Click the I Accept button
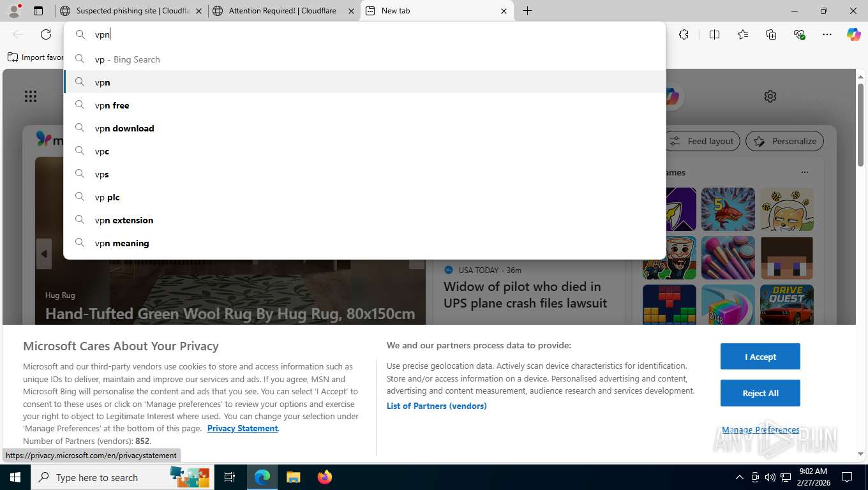Image resolution: width=868 pixels, height=490 pixels. click(x=760, y=357)
